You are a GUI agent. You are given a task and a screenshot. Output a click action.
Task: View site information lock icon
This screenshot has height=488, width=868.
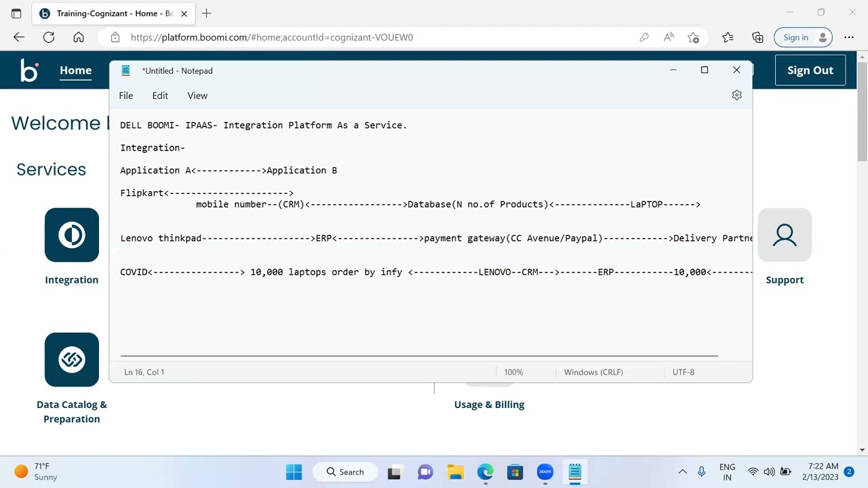point(115,37)
